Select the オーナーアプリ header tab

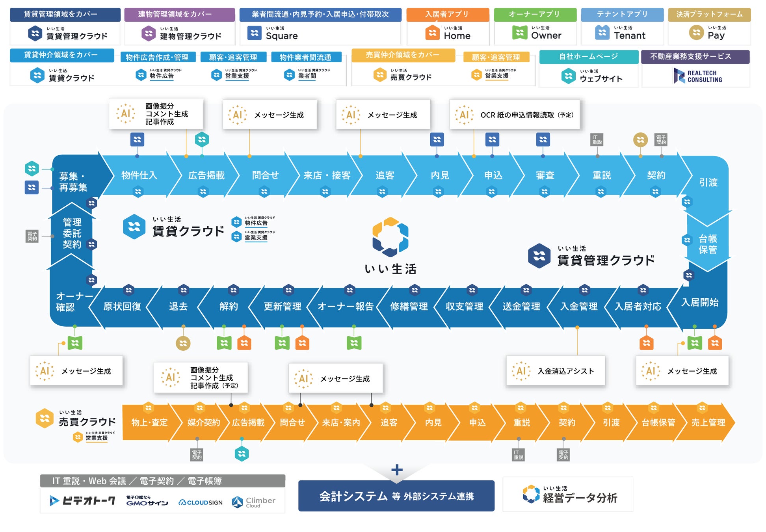(535, 15)
